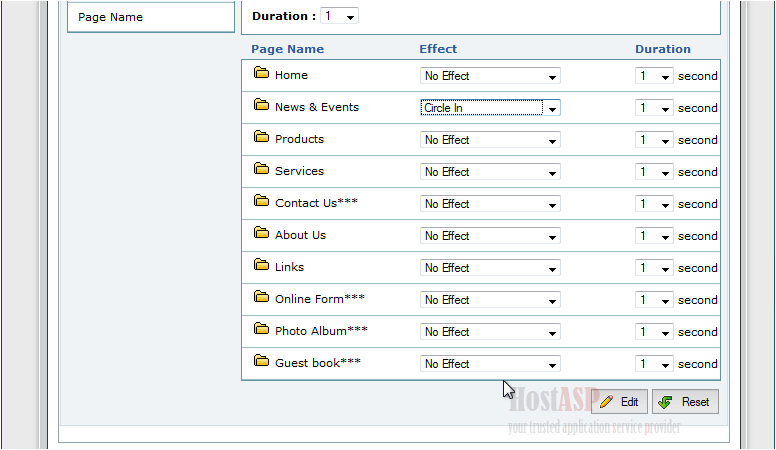
Task: Click the Duration column header
Action: point(663,49)
